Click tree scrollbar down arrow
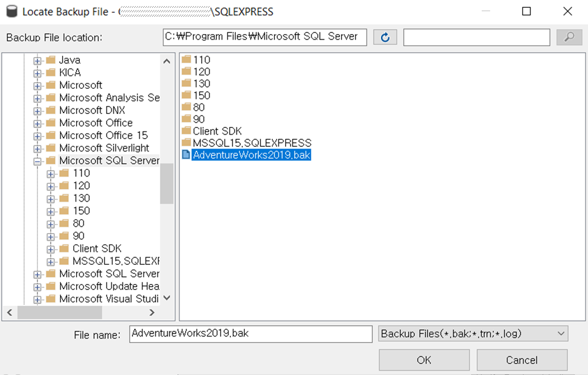This screenshot has width=588, height=375. (x=167, y=298)
